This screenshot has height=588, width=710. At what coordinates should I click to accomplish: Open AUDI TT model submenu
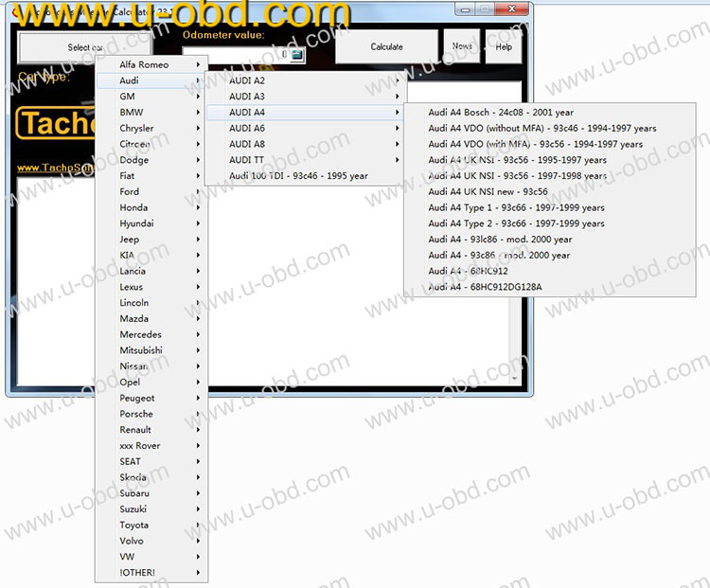(306, 160)
